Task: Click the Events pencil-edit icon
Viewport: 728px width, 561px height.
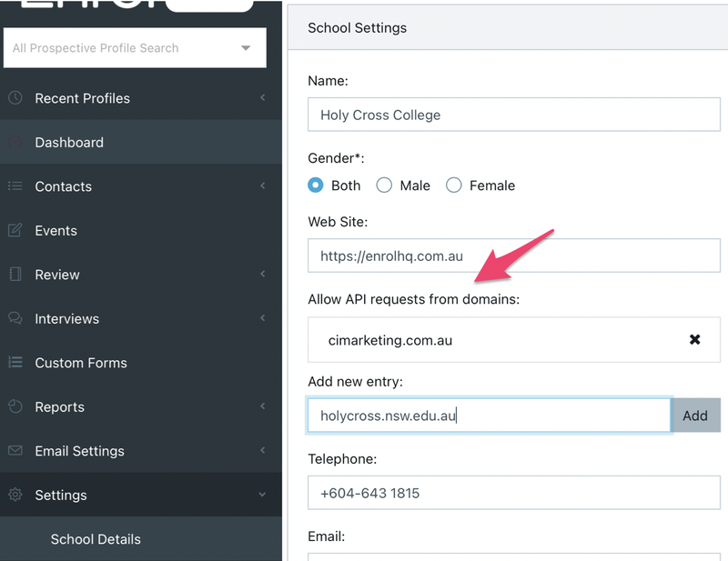Action: 15,231
